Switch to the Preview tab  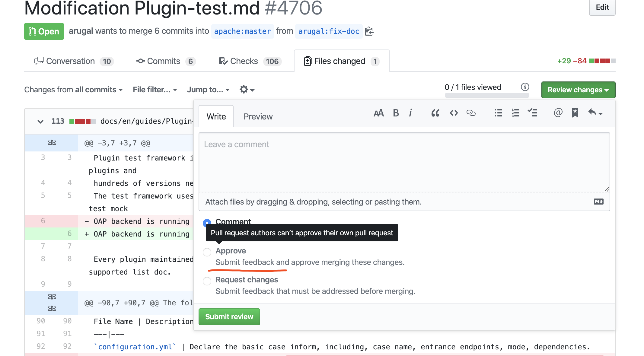coord(258,117)
